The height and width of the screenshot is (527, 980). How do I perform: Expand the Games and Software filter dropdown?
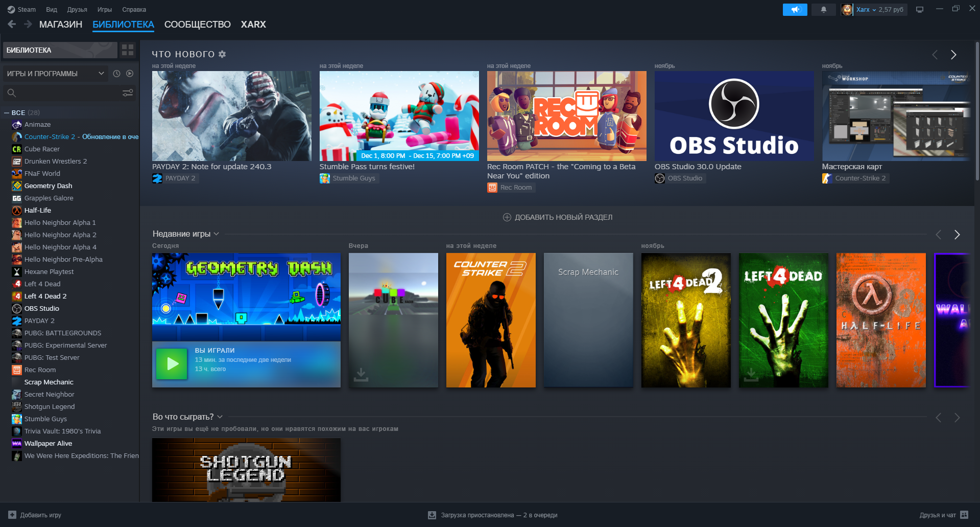pyautogui.click(x=55, y=74)
